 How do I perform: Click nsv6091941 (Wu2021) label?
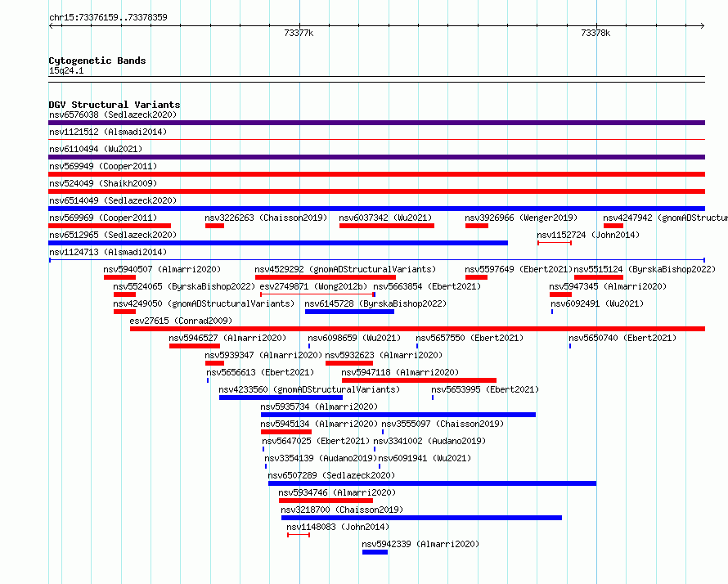click(425, 458)
